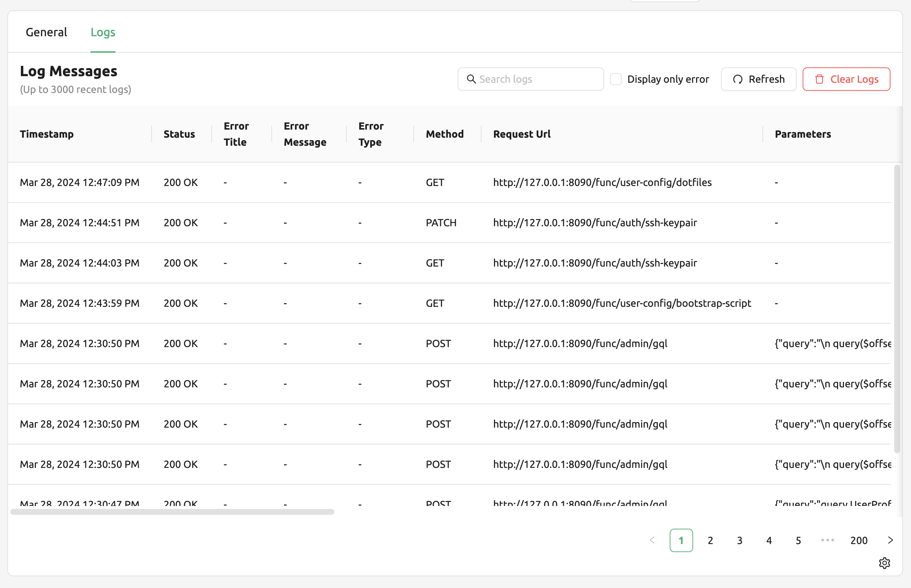Click the magnifier icon in Search logs
Viewport: 911px width, 588px height.
pos(472,79)
